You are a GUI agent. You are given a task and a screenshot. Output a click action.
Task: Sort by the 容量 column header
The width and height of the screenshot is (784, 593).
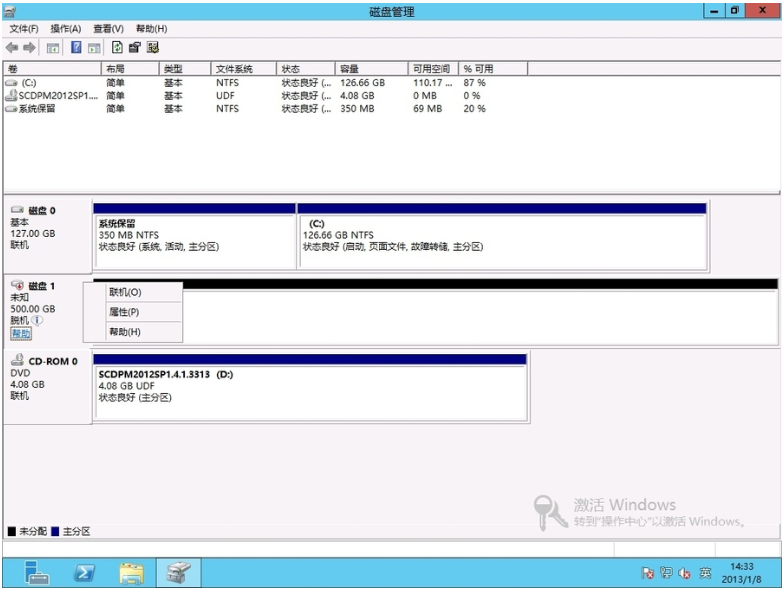pos(372,68)
